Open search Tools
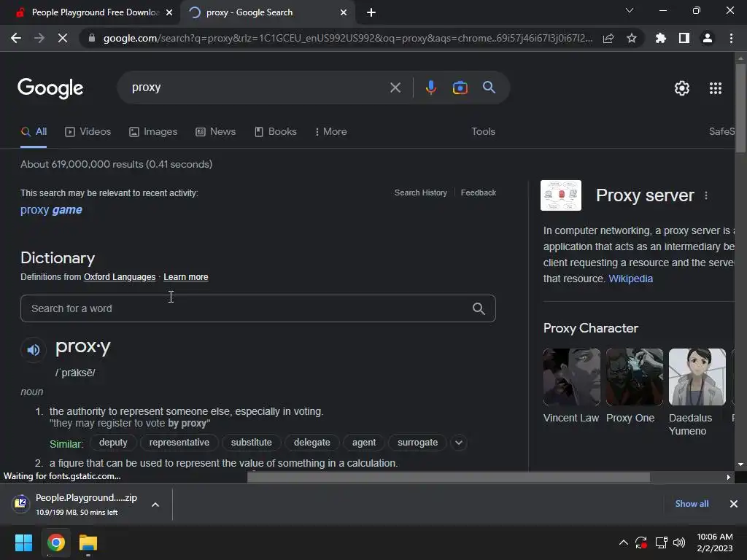The image size is (747, 560). [483, 131]
